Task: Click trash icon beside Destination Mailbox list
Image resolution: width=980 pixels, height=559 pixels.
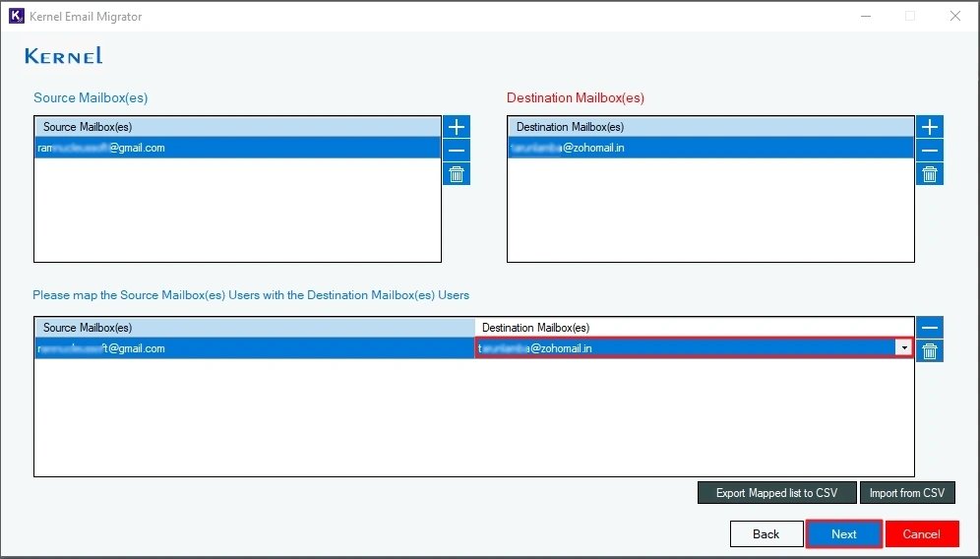Action: coord(930,174)
